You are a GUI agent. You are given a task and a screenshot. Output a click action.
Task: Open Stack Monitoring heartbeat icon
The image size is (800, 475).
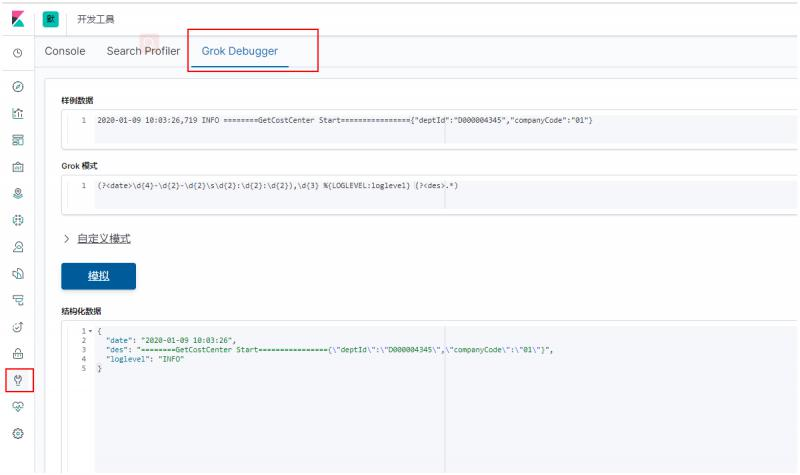18,407
